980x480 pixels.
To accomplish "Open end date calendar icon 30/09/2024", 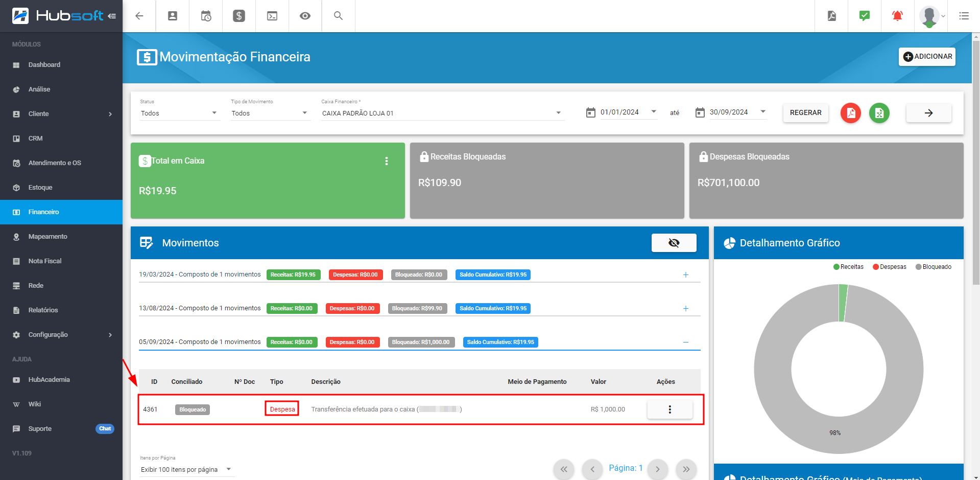I will point(700,112).
